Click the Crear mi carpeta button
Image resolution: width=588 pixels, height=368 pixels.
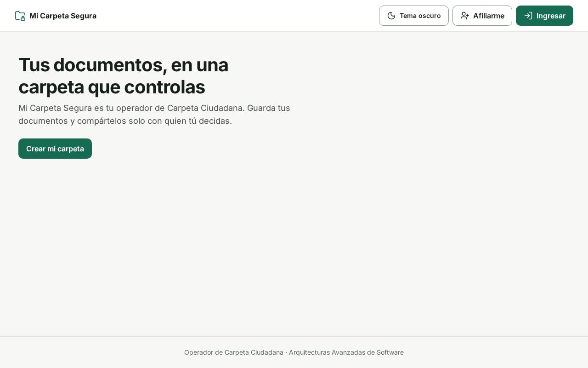tap(55, 149)
